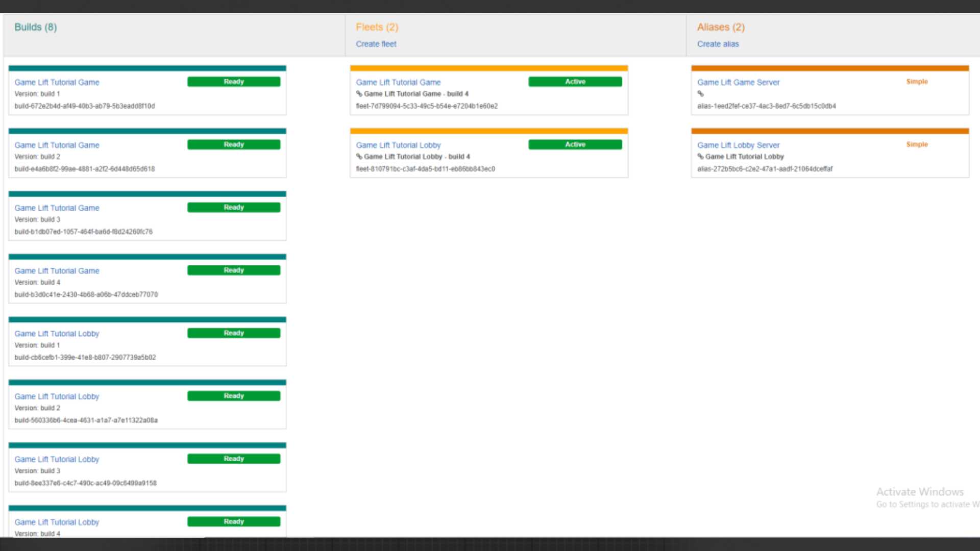Click Active status of Tutorial Lobby fleet
980x551 pixels.
click(575, 144)
